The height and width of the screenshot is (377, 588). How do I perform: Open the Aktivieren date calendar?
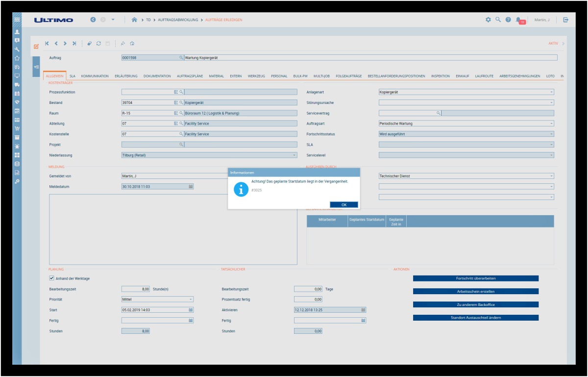tap(363, 310)
